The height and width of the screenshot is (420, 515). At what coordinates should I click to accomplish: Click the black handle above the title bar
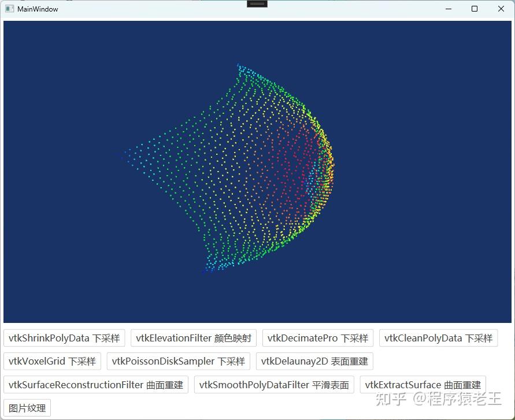257,3
